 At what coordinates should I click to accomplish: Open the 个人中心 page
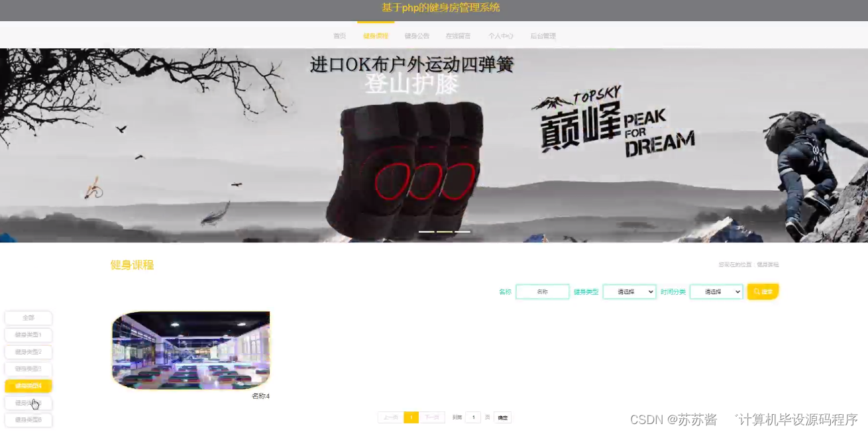[x=501, y=36]
